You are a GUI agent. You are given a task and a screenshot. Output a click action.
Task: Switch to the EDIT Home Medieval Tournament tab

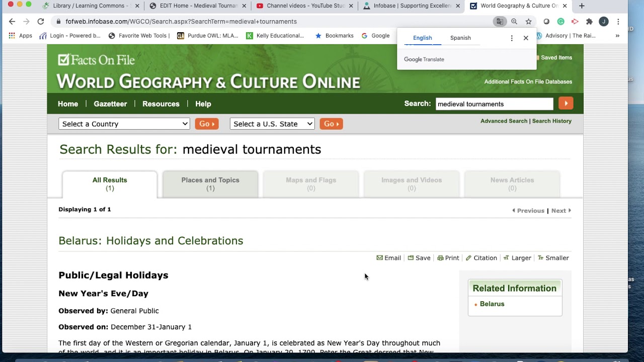(x=198, y=6)
